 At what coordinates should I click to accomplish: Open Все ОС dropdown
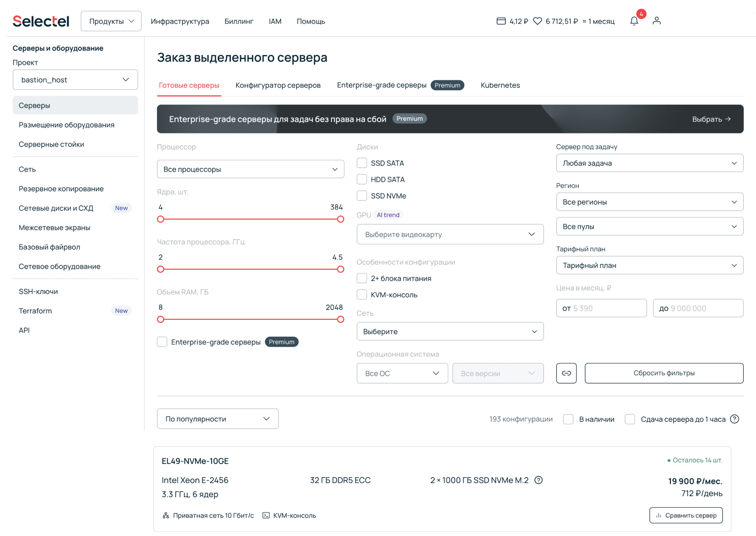click(x=402, y=373)
